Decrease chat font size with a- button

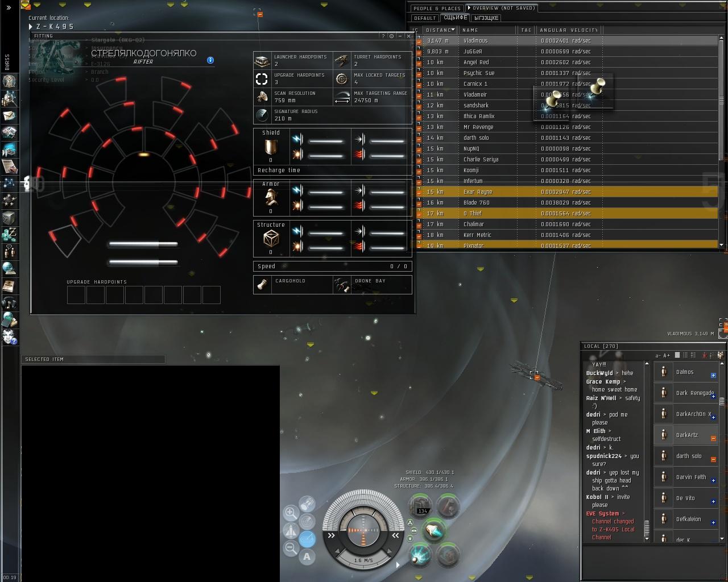(x=659, y=355)
